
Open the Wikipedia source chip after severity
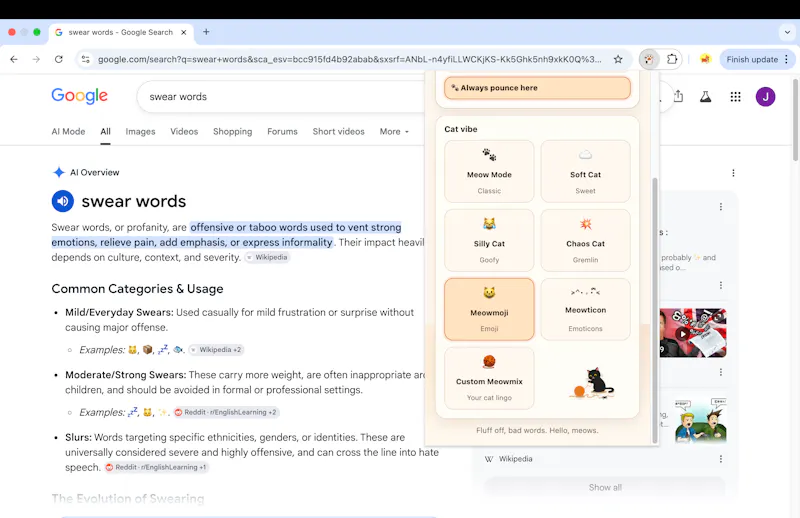267,257
